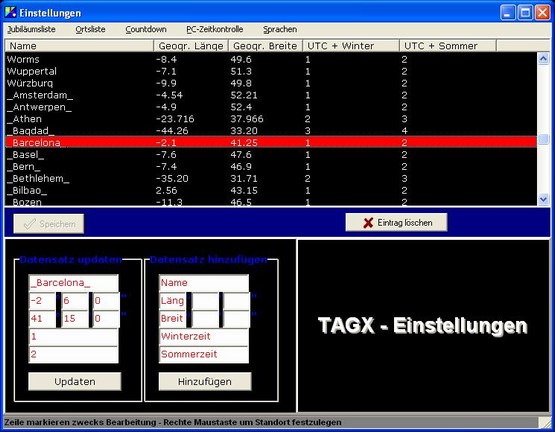The image size is (555, 432).
Task: Open the PC-Zeitkontrolle menu
Action: pyautogui.click(x=214, y=29)
